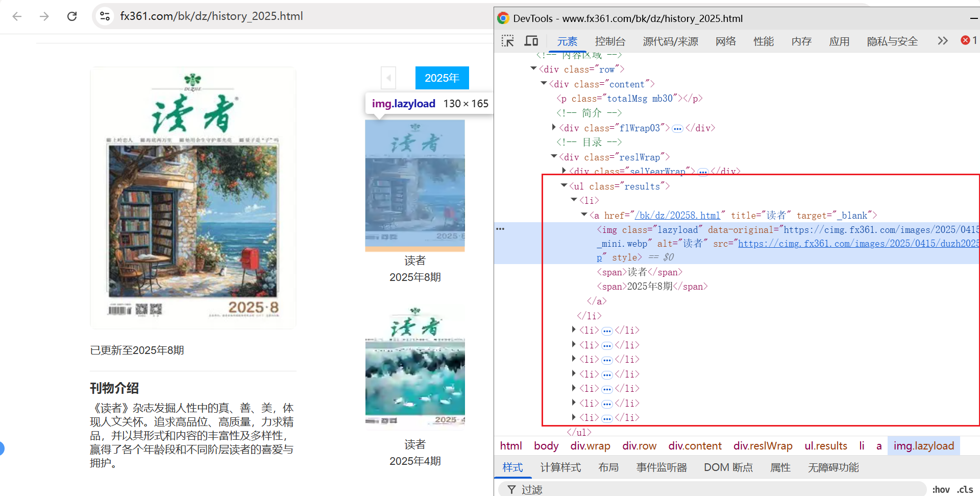Open the 性能 tab
Image resolution: width=980 pixels, height=496 pixels.
coord(764,41)
